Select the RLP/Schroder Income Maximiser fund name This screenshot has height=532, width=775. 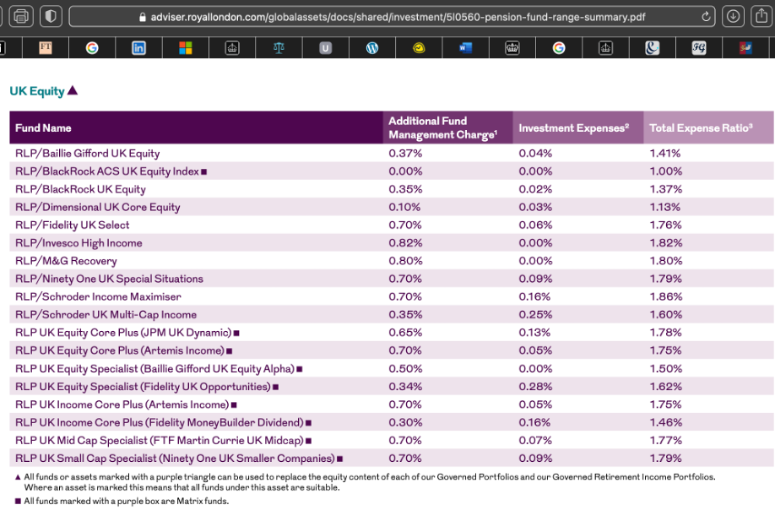[x=99, y=296]
